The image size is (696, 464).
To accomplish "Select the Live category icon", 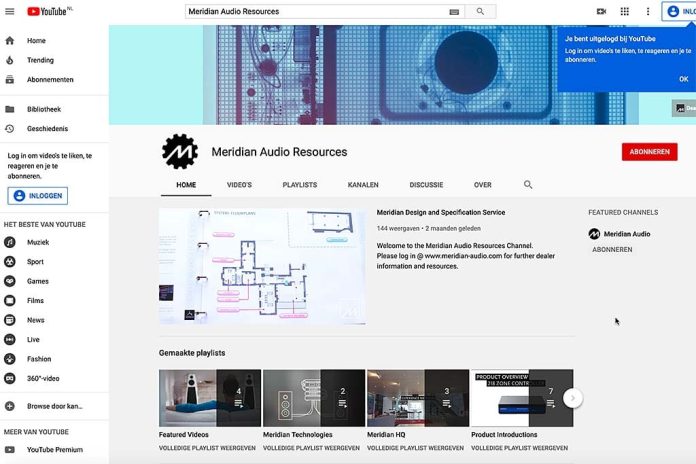I will tap(9, 340).
